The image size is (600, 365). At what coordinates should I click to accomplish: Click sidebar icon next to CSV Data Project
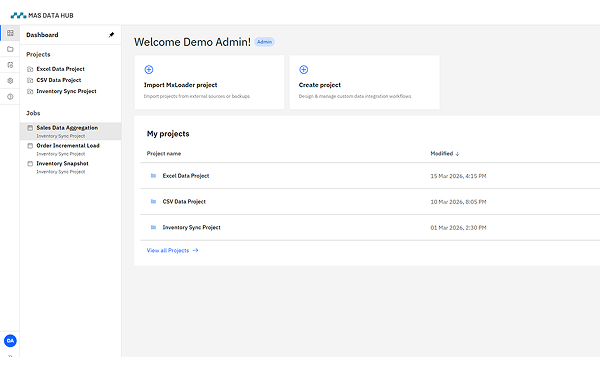30,80
